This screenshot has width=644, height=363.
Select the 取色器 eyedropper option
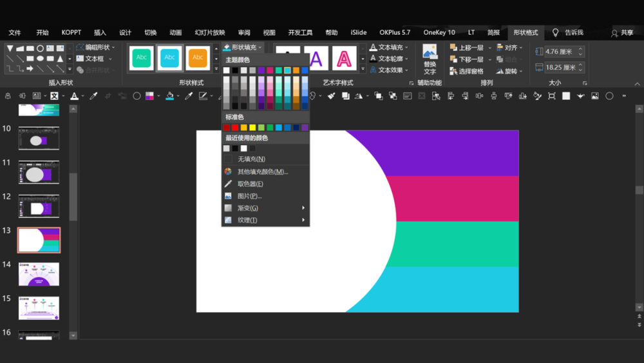point(250,184)
